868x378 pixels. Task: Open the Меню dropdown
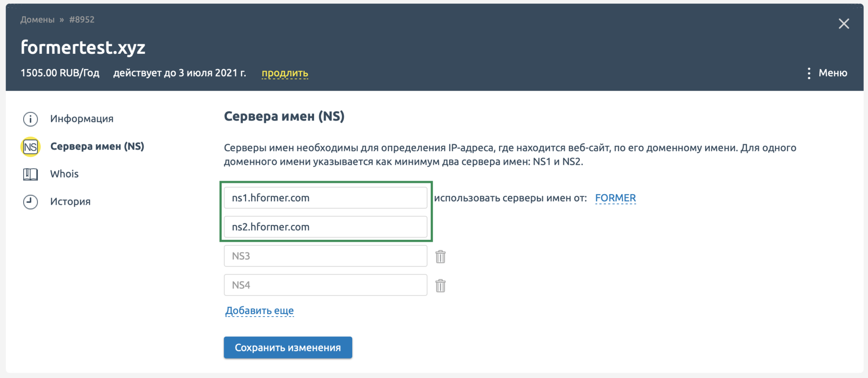[x=832, y=73]
